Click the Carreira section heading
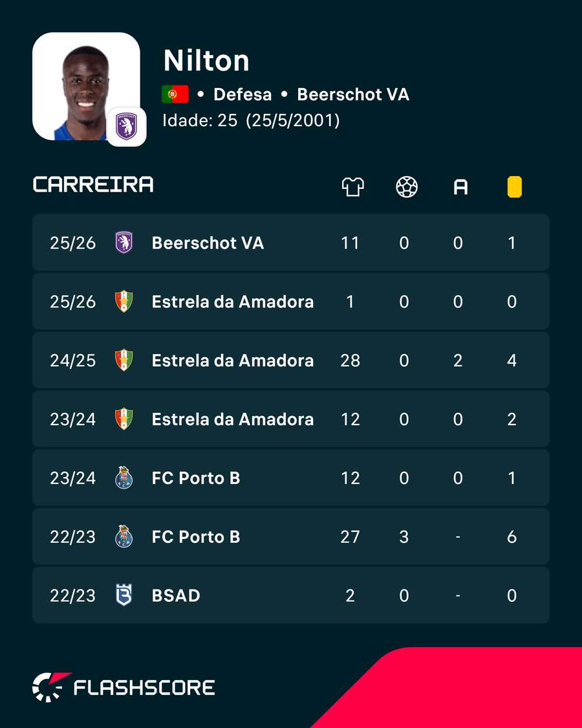The width and height of the screenshot is (582, 728). point(93,184)
